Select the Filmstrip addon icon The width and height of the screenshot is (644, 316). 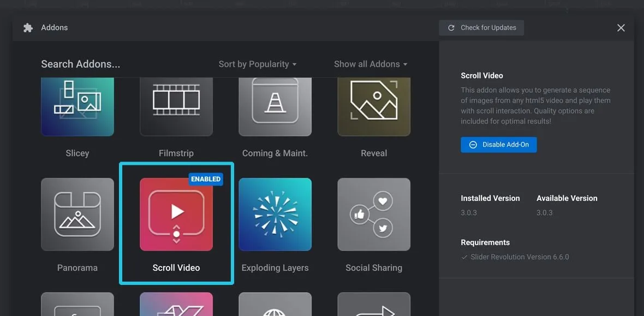[176, 106]
